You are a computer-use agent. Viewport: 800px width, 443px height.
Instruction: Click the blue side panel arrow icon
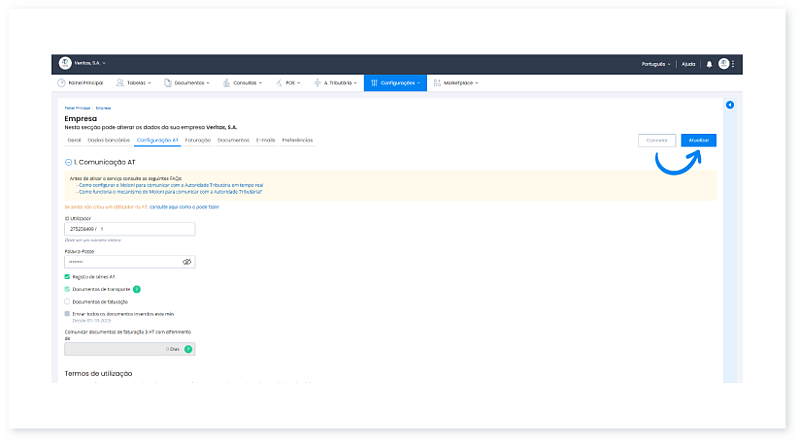pos(729,105)
